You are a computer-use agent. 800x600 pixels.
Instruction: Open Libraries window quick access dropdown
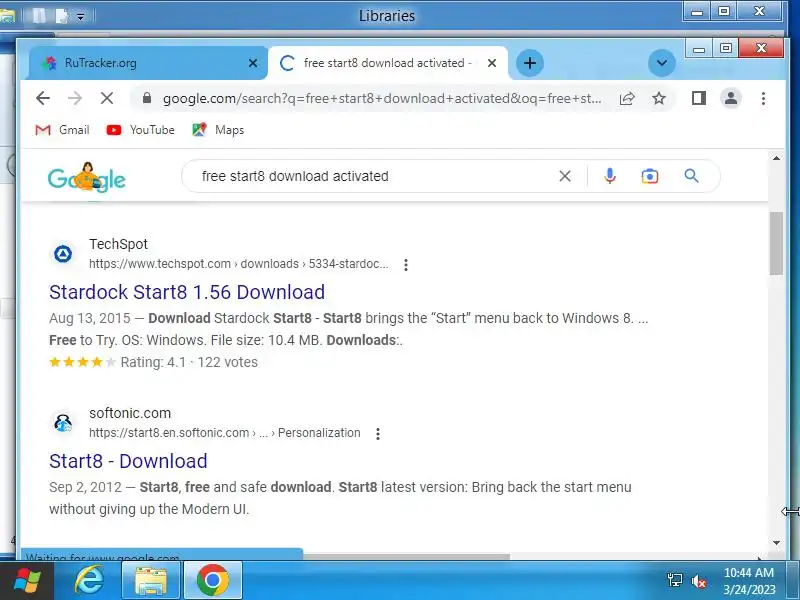81,17
